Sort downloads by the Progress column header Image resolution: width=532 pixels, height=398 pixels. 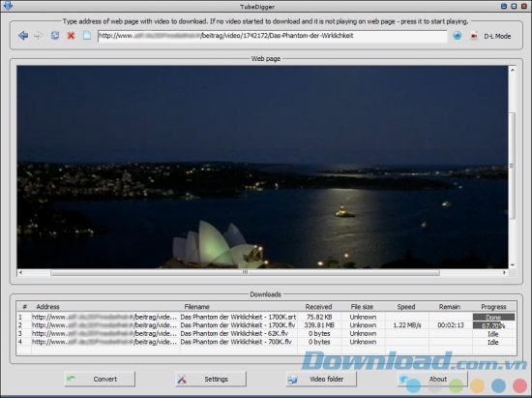click(493, 307)
